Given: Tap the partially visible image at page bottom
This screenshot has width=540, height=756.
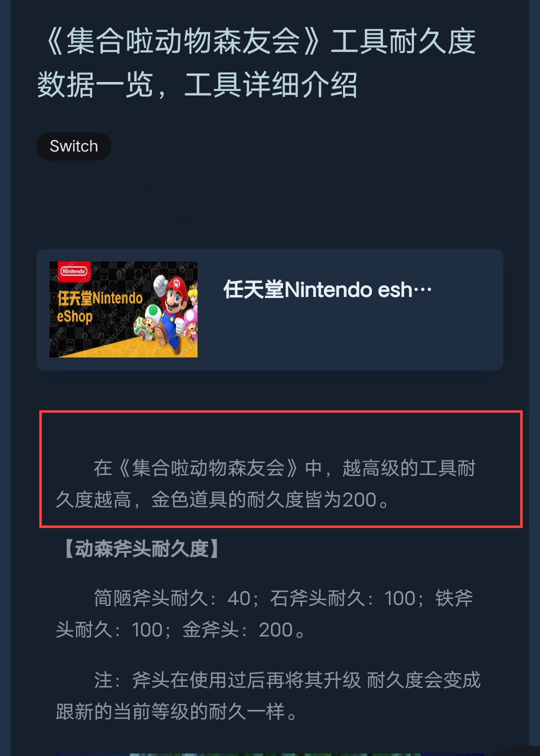Looking at the screenshot, I should coord(270,754).
